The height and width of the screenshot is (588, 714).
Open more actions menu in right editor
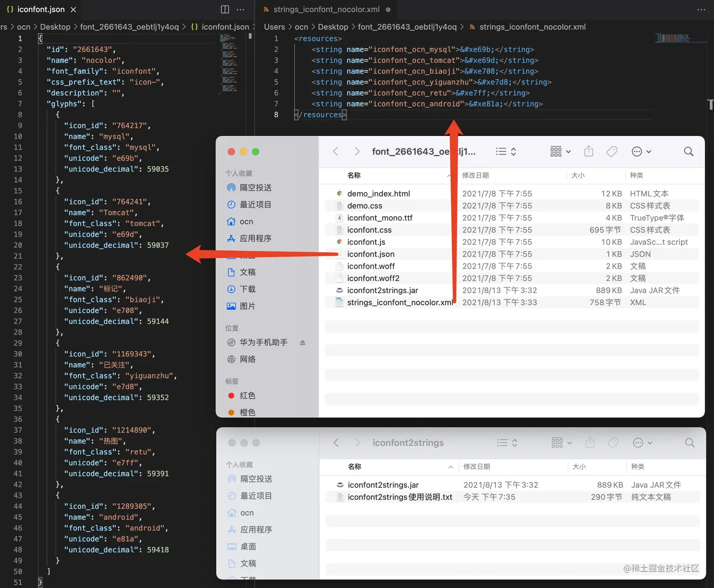(701, 9)
